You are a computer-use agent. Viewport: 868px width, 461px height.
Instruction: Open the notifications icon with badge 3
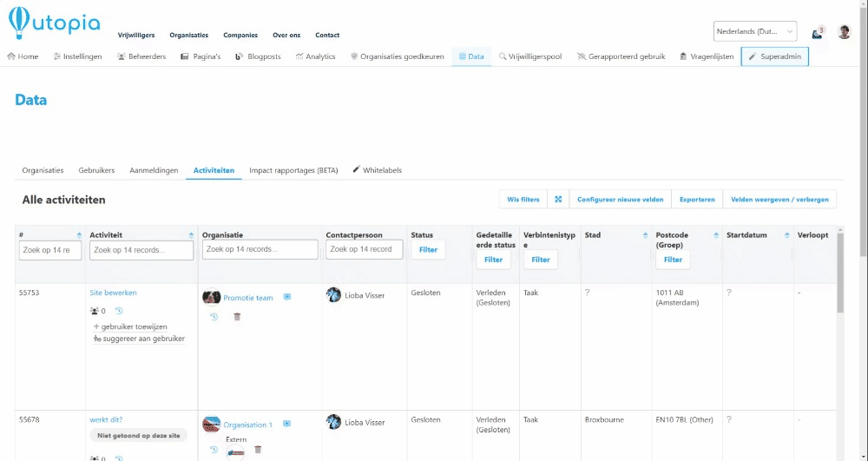click(x=818, y=32)
